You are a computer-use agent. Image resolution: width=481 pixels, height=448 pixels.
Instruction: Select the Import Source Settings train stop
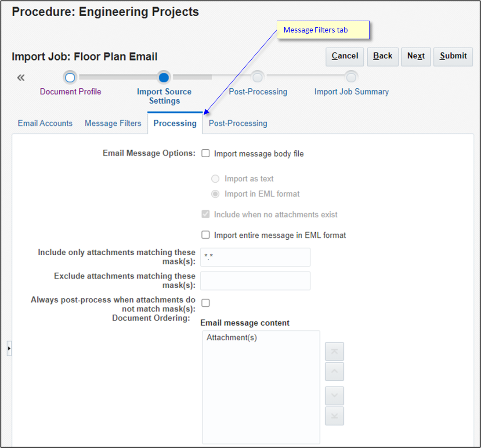click(164, 77)
